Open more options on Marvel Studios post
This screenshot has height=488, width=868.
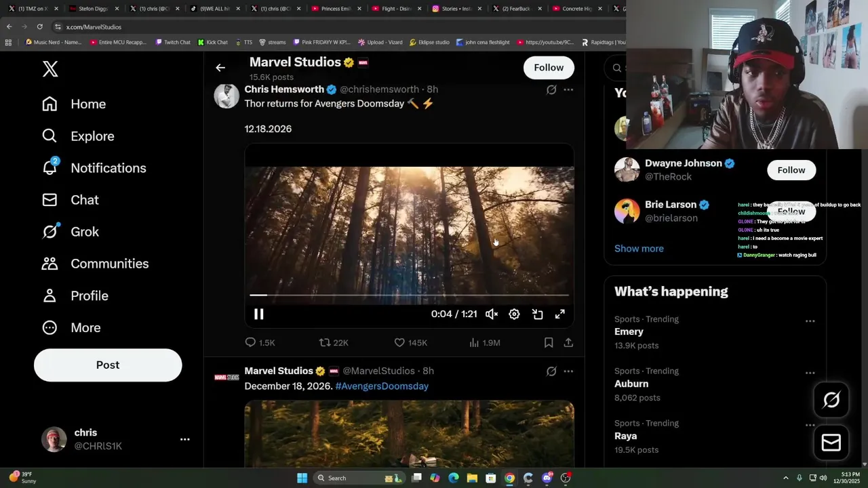pos(568,371)
